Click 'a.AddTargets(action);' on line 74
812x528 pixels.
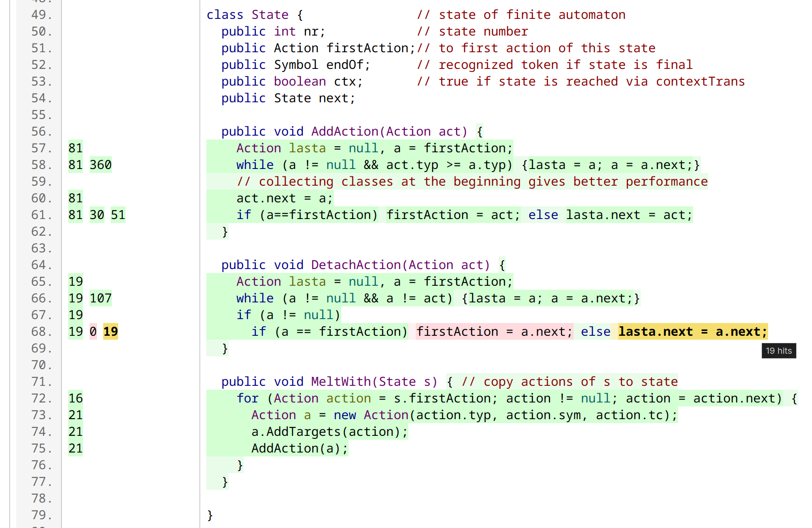[x=329, y=432]
